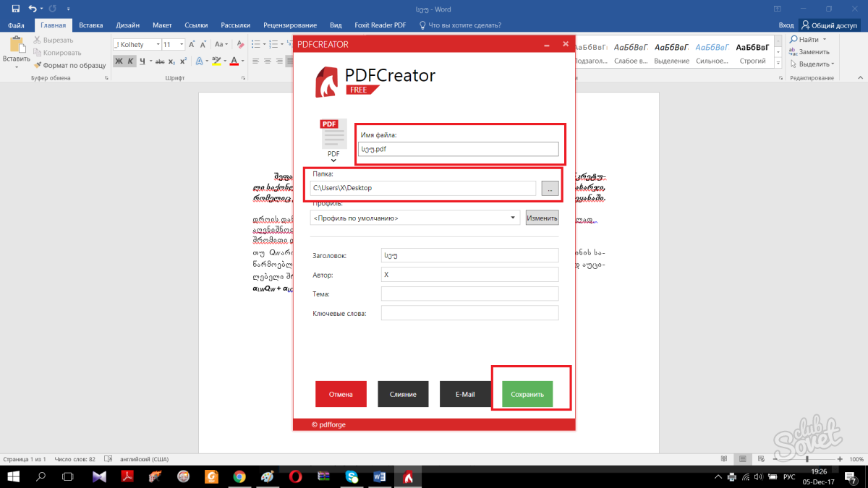
Task: Align text left in Word ribbon
Action: tap(255, 61)
